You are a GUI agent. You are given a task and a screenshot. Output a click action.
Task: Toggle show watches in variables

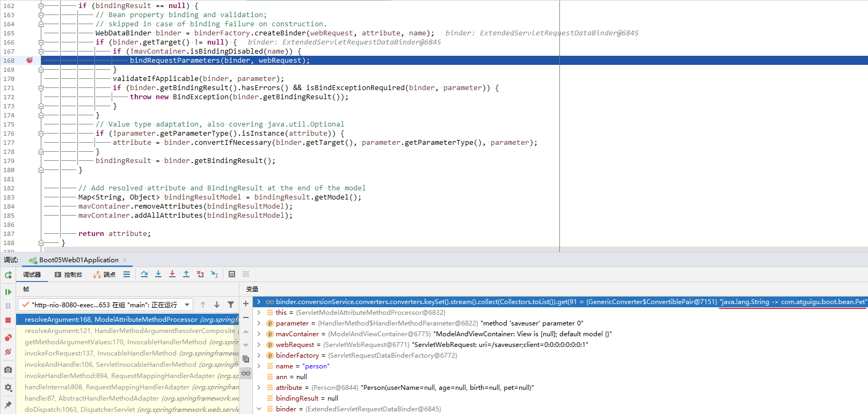pyautogui.click(x=246, y=373)
